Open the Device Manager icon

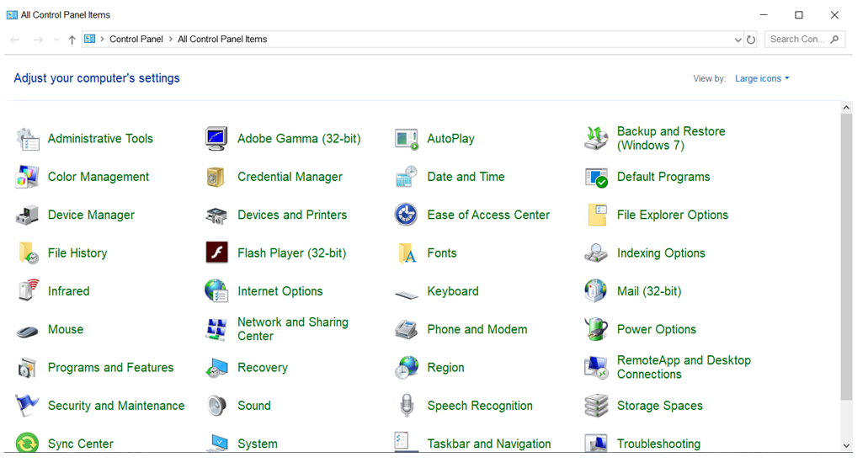click(28, 215)
